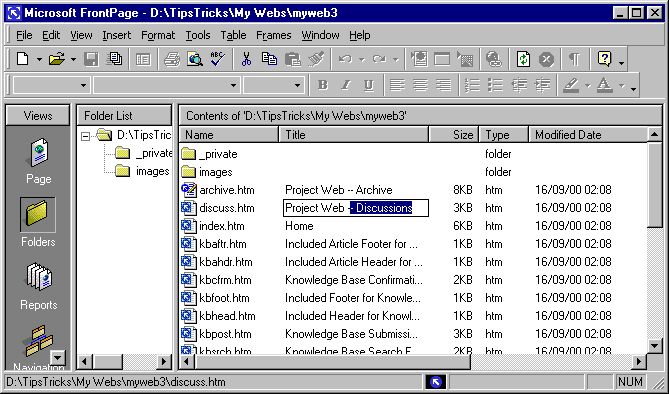
Task: Click the Print icon
Action: (172, 59)
